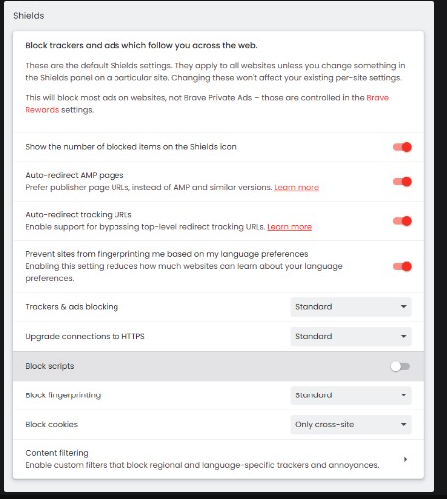Screen dimensions: 447x499
Task: Enable the Block scripts toggle
Action: point(400,367)
